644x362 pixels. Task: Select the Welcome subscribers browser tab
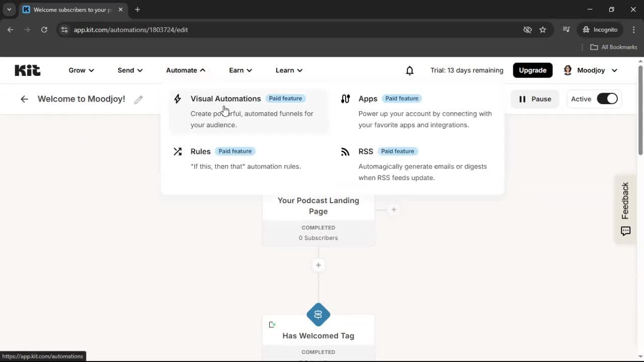(x=70, y=10)
